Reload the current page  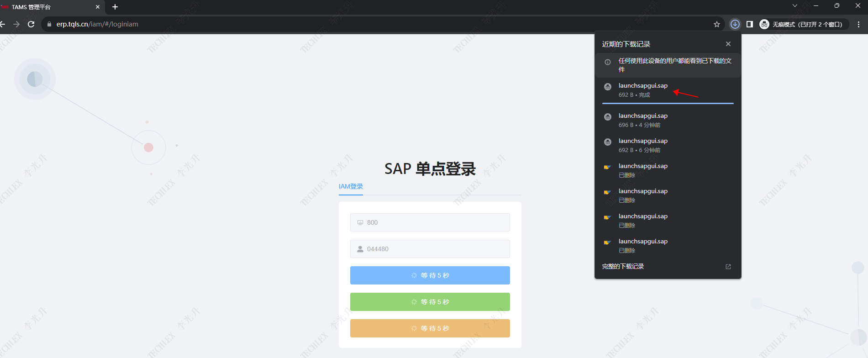point(31,24)
